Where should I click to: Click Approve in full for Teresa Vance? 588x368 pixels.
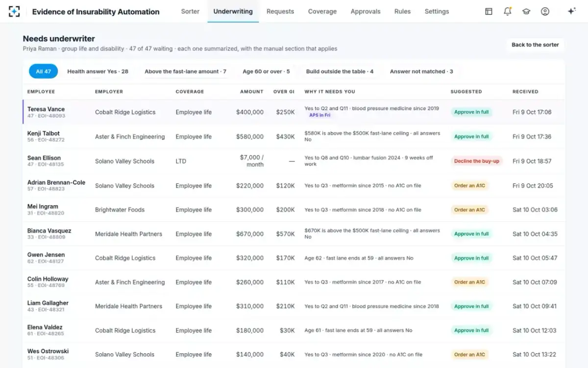[x=471, y=112]
